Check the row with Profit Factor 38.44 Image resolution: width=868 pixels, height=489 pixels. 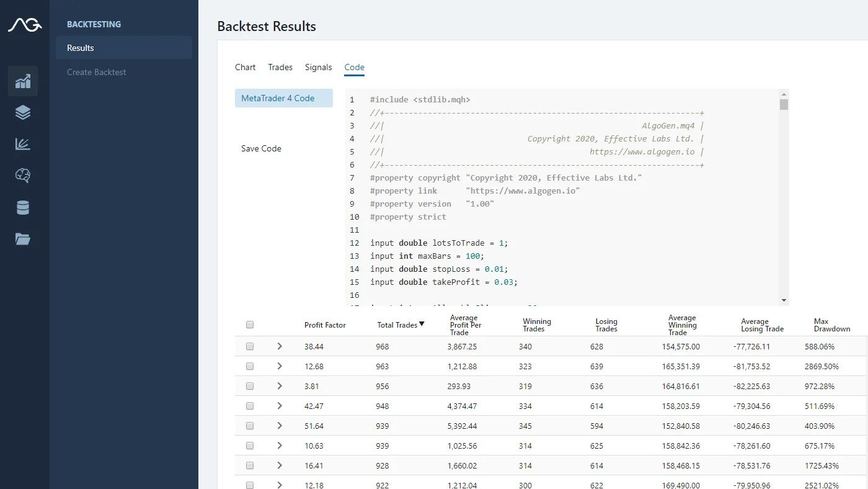click(250, 346)
